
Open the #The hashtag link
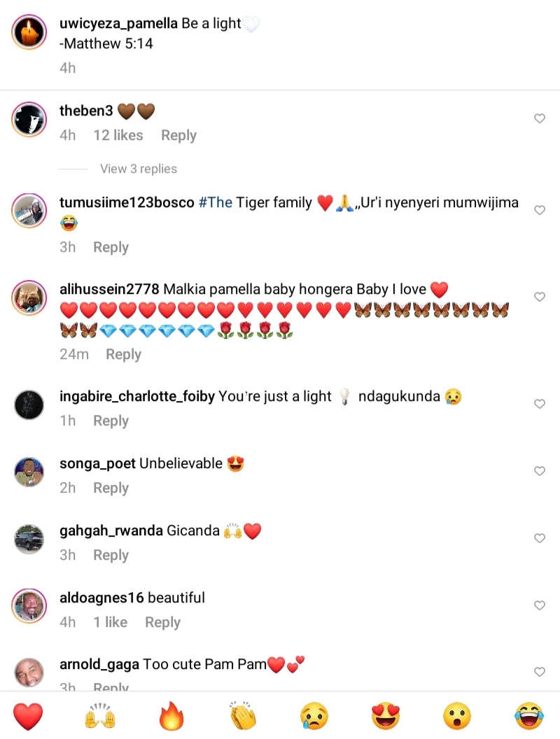coord(216,203)
